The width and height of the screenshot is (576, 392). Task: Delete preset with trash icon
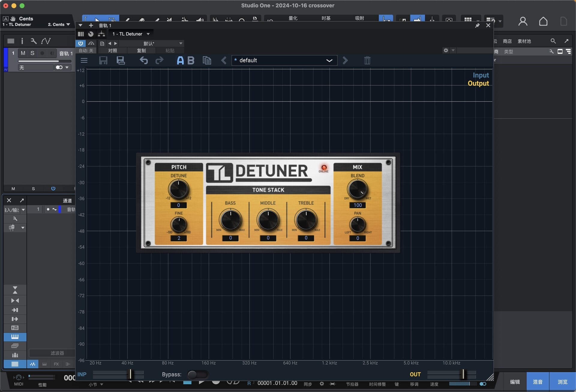367,61
